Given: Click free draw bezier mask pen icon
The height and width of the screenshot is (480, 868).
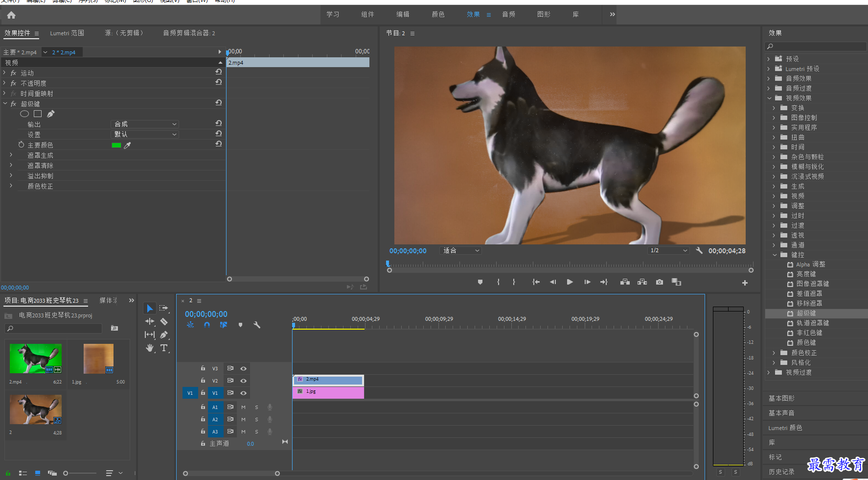Looking at the screenshot, I should (x=51, y=114).
